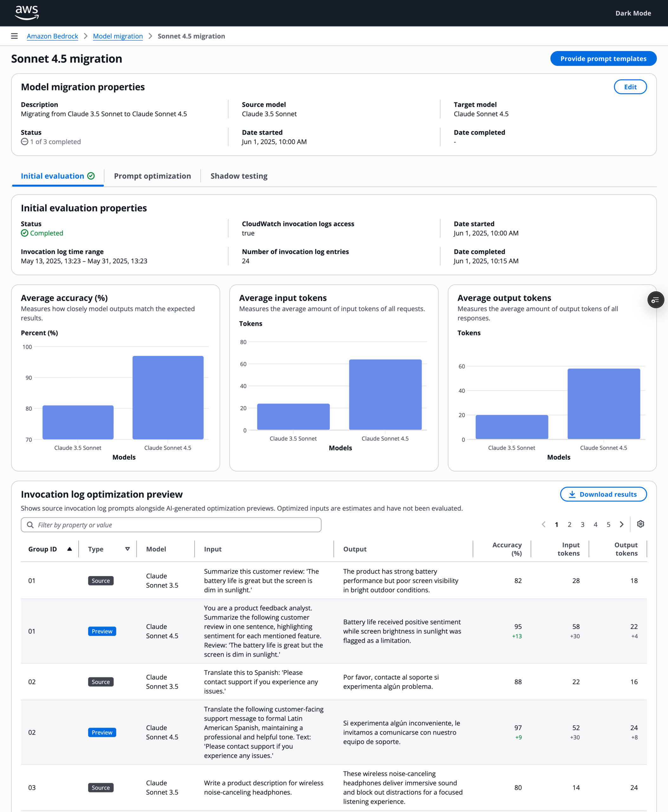Viewport: 668px width, 812px height.
Task: Toggle Dark Mode
Action: (633, 13)
